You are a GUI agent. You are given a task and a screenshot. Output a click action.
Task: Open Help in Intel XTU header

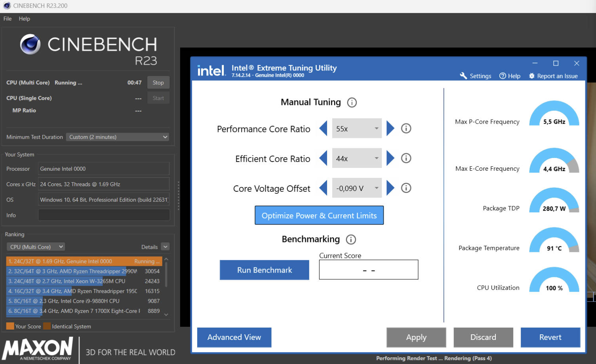[x=510, y=76]
